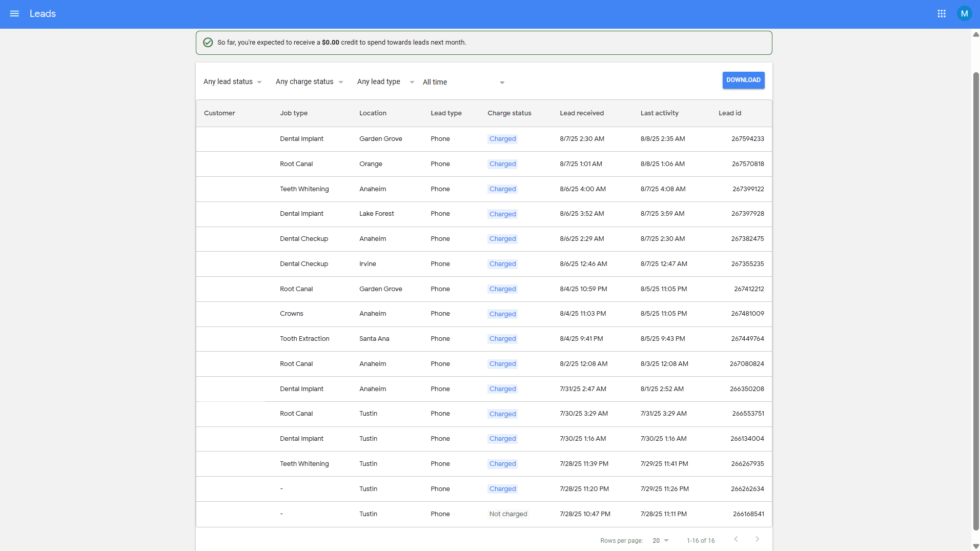Open lead id 267080824
This screenshot has width=980, height=551.
[x=747, y=364]
